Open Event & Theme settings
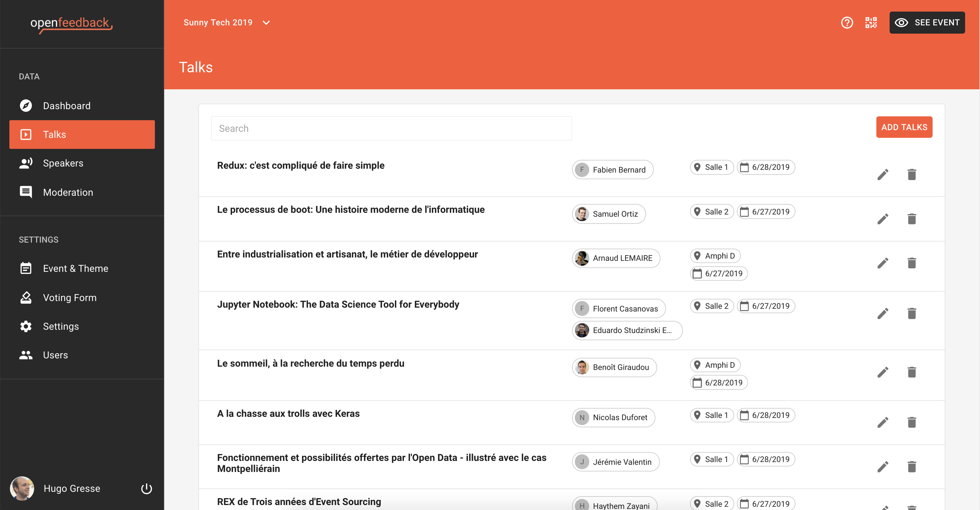This screenshot has width=980, height=510. coord(76,268)
